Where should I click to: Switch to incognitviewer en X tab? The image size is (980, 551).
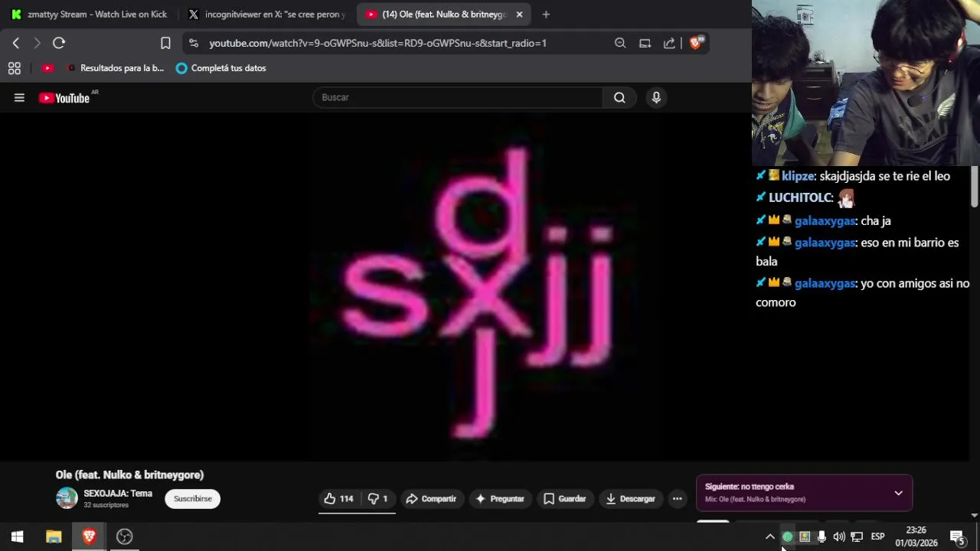pyautogui.click(x=267, y=14)
